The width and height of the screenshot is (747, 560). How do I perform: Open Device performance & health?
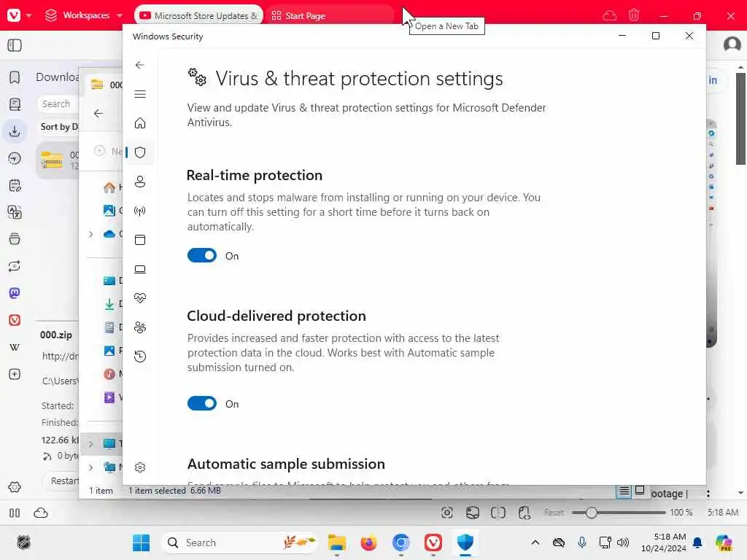tap(139, 298)
